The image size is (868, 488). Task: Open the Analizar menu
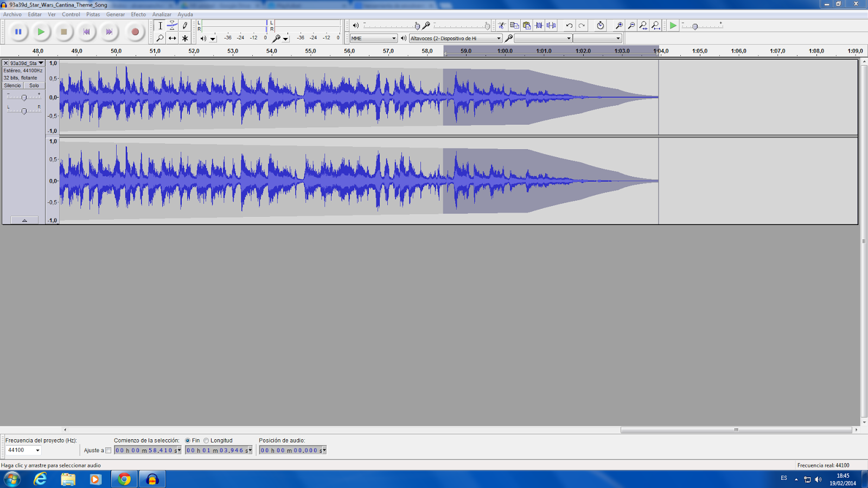coord(162,15)
